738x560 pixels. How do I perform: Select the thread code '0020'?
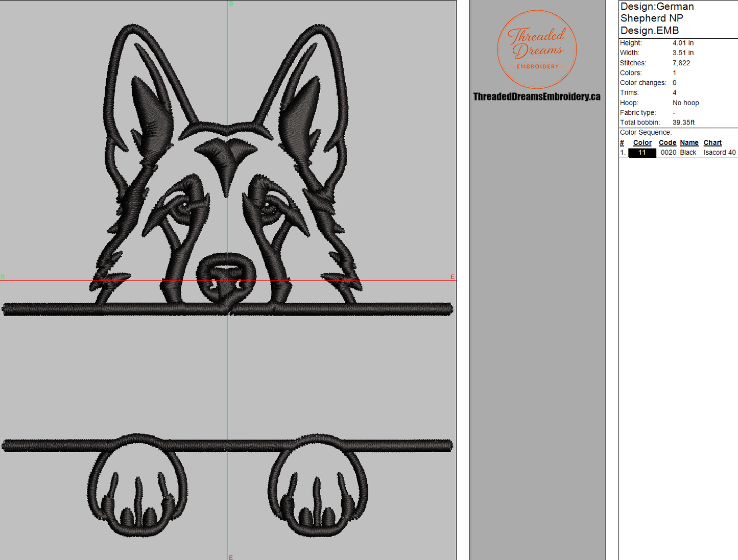pos(668,153)
